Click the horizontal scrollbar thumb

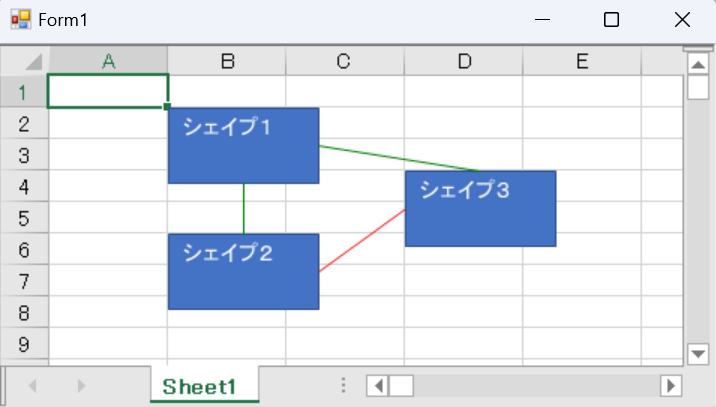401,386
